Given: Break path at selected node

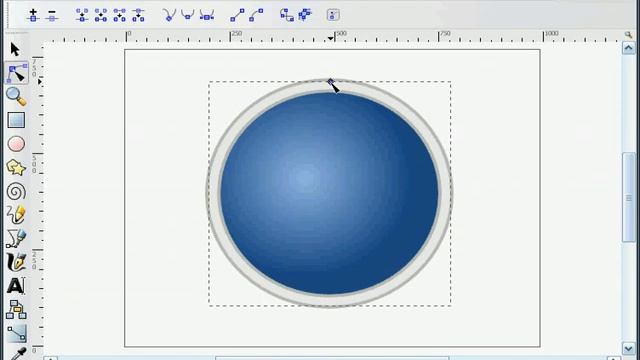Looking at the screenshot, I should (x=138, y=16).
